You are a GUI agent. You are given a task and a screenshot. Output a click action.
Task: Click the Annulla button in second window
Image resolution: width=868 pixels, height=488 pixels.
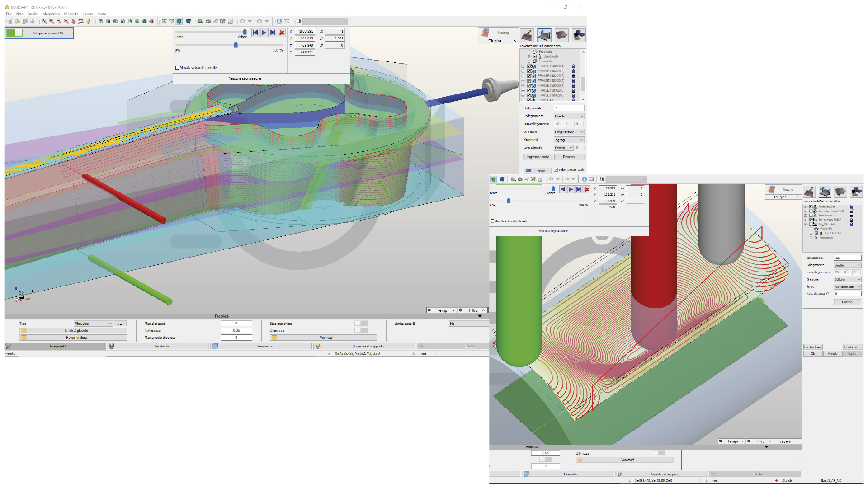point(833,354)
